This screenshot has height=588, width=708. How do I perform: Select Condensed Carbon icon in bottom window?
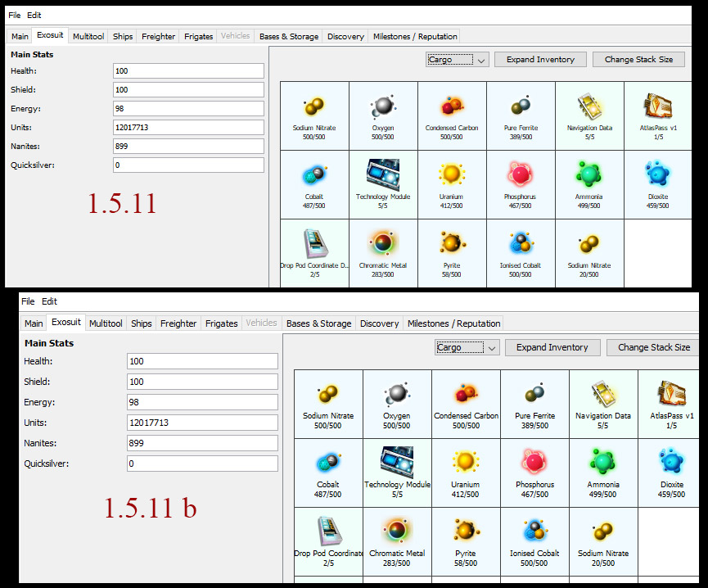[466, 394]
